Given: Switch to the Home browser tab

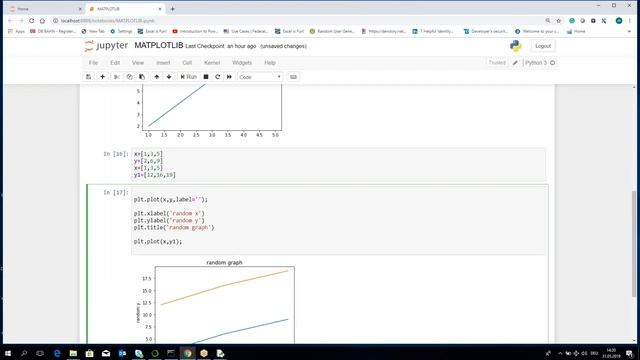Looking at the screenshot, I should click(45, 9).
